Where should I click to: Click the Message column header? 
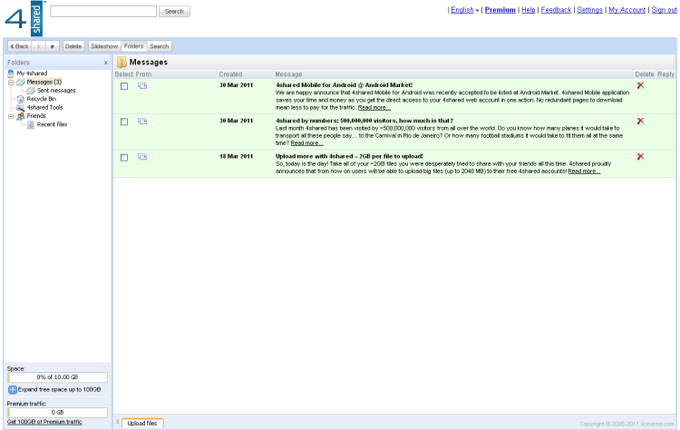click(x=288, y=75)
